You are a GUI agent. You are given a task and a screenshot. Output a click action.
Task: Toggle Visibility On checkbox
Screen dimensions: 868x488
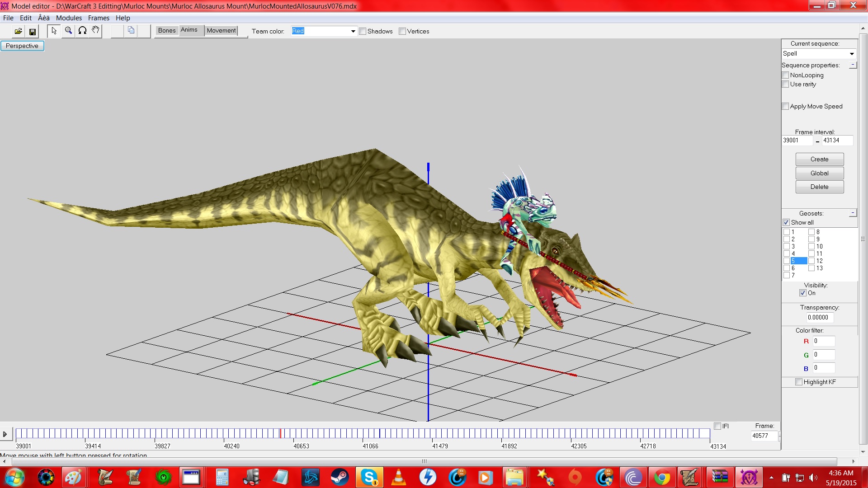tap(803, 293)
